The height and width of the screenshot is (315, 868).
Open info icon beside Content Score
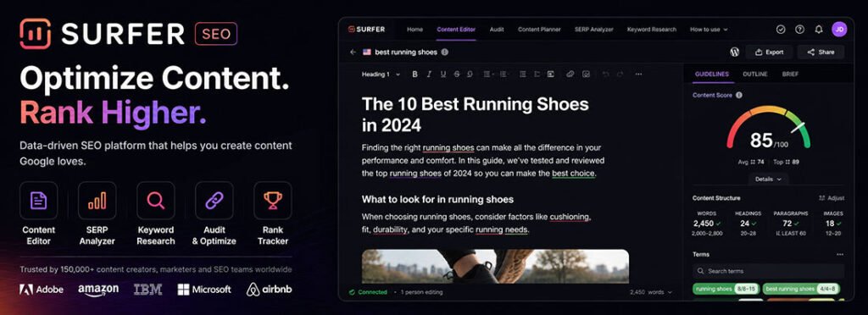coord(738,95)
